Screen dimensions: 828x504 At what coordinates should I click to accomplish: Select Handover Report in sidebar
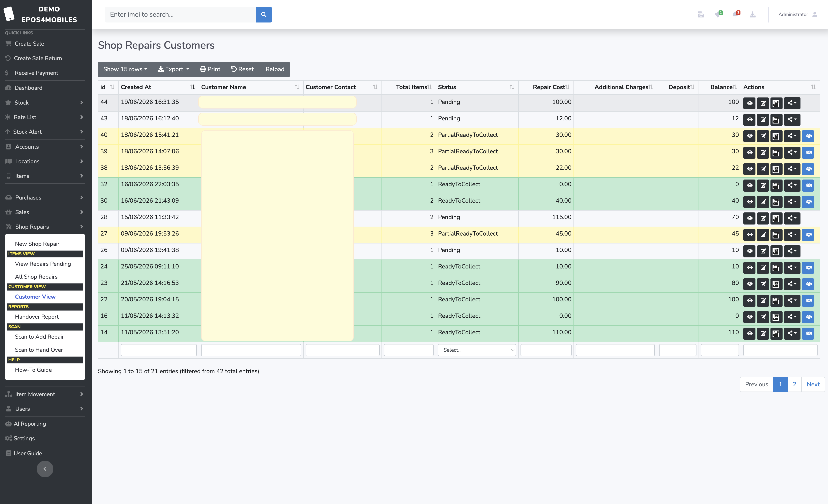pos(37,317)
